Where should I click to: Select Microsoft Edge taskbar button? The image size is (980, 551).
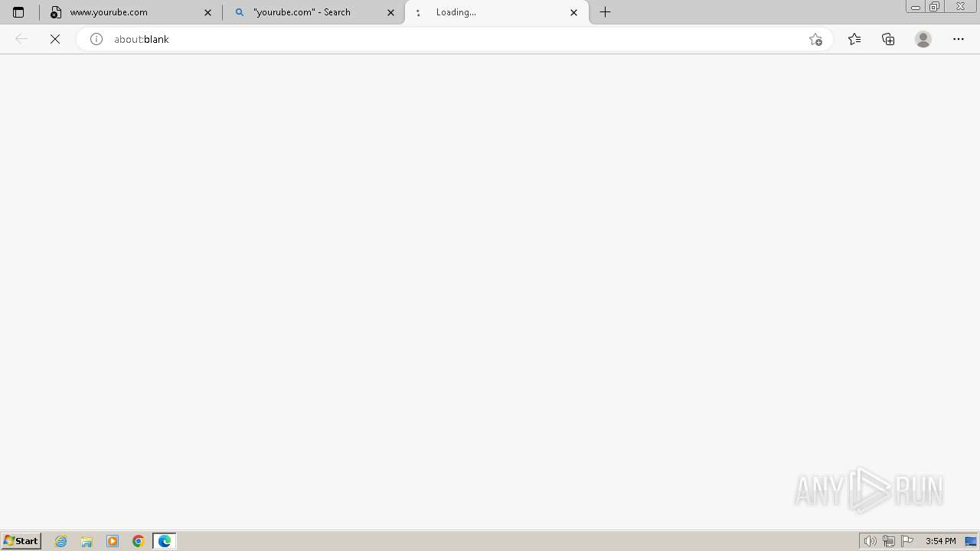165,541
